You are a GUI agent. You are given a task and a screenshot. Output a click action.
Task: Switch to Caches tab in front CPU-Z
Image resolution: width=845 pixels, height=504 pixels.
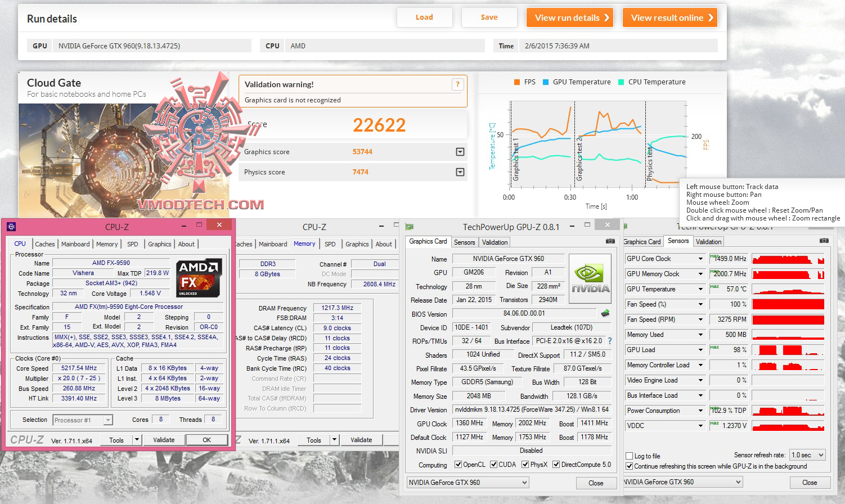[45, 244]
